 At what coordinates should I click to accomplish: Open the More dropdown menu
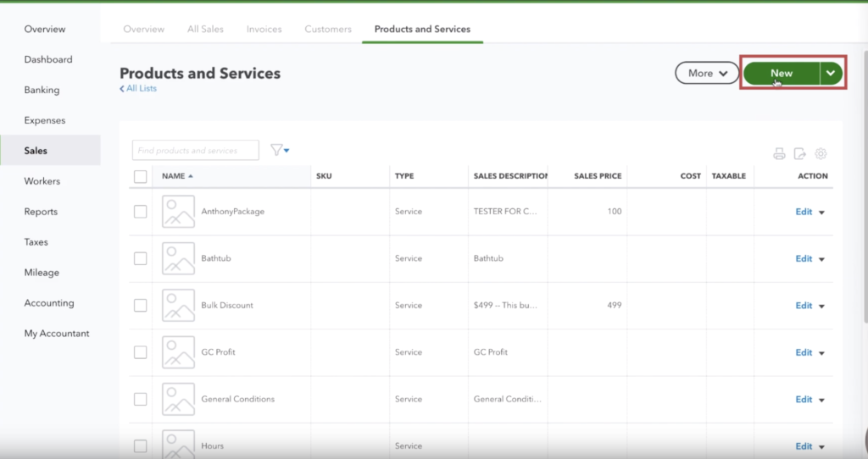click(707, 74)
